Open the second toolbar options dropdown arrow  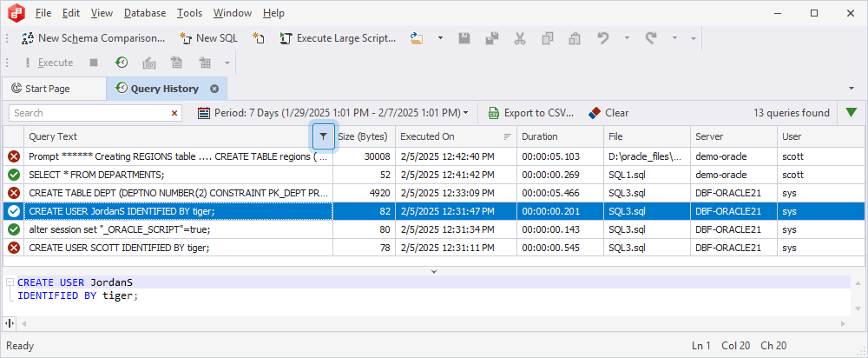point(227,63)
